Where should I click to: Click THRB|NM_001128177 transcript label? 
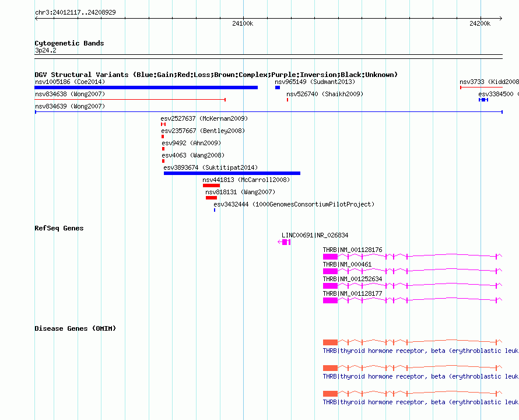352,293
